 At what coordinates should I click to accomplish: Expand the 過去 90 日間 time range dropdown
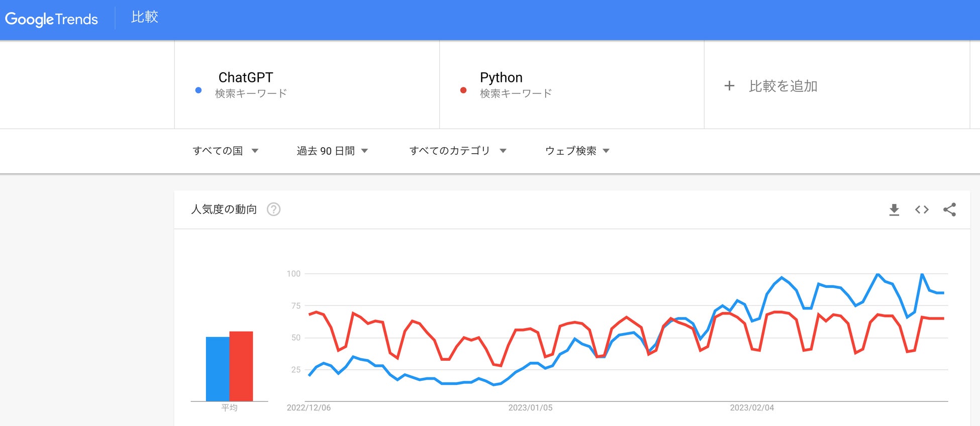pyautogui.click(x=332, y=151)
